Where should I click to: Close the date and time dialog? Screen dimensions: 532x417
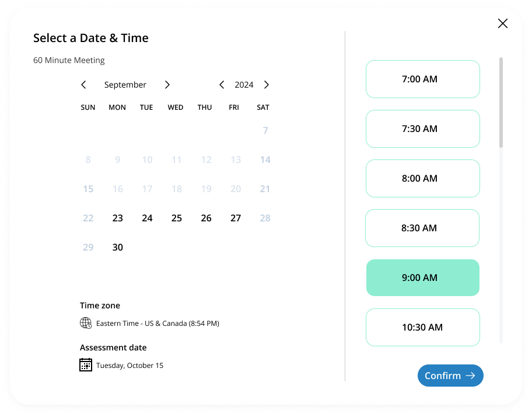502,23
